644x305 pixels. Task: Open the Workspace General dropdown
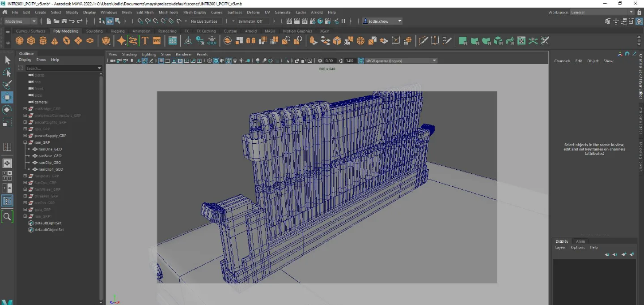pos(602,12)
